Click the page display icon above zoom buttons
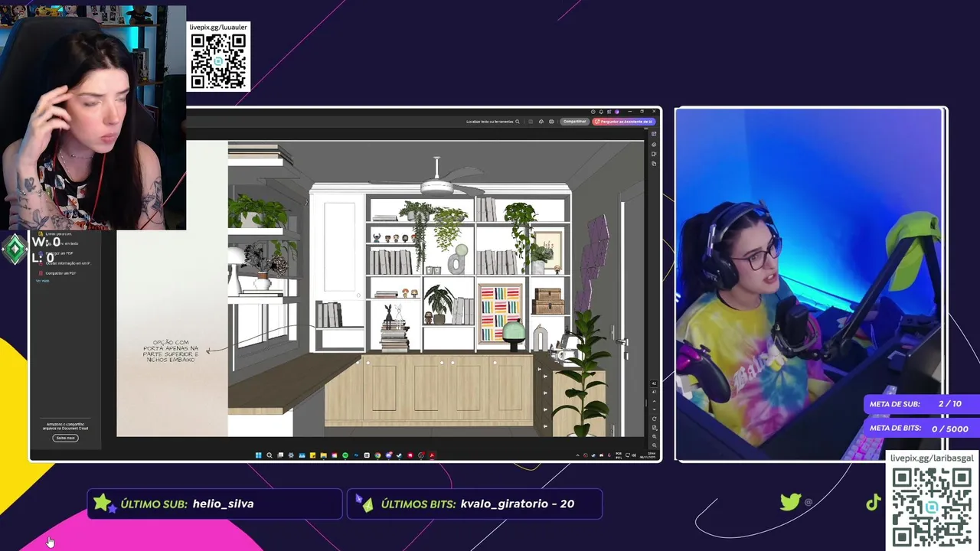 pyautogui.click(x=654, y=428)
